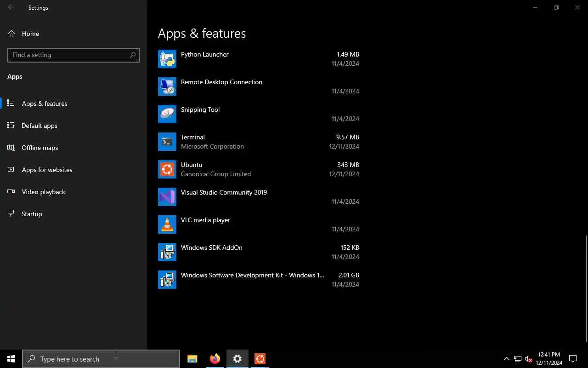The height and width of the screenshot is (368, 588).
Task: Launch Firefox from the taskbar
Action: coord(215,359)
